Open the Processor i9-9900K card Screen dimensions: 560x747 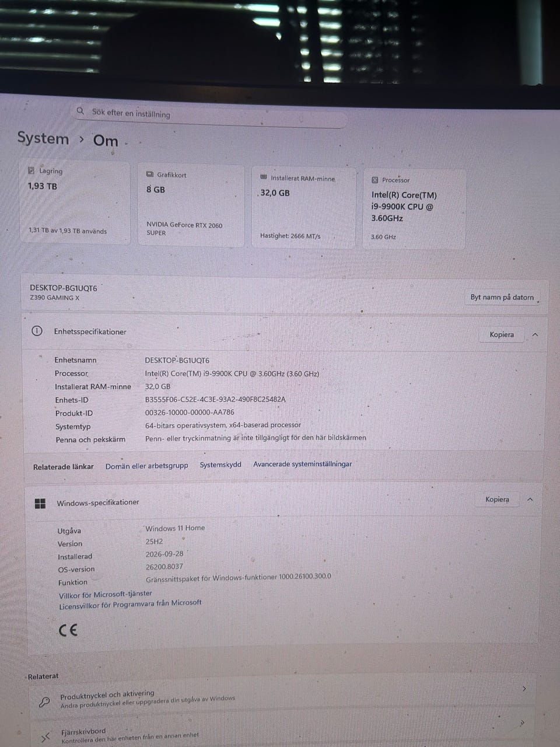pos(415,210)
